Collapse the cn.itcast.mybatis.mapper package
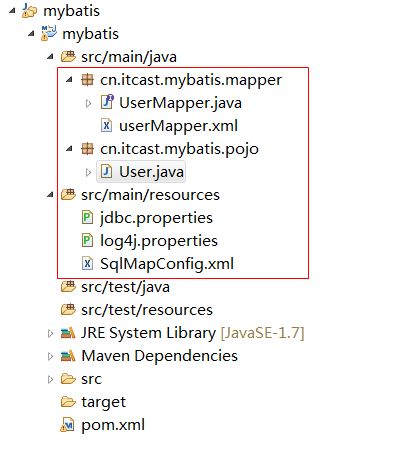Screen dimensions: 393x467 click(69, 80)
